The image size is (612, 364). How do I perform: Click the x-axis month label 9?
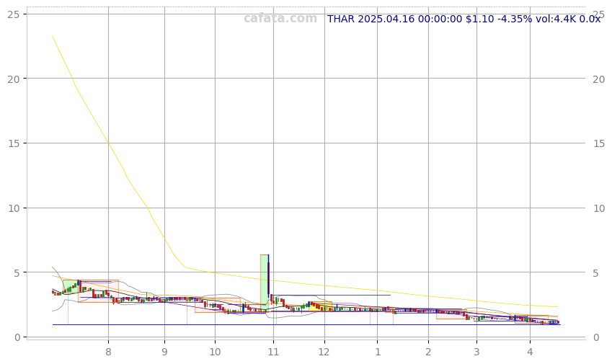(164, 352)
